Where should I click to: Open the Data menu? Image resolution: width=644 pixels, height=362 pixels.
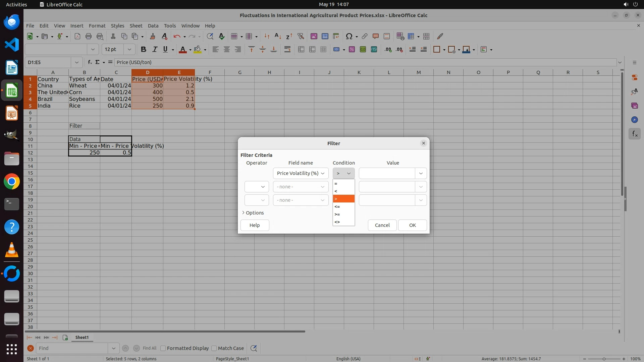153,26
